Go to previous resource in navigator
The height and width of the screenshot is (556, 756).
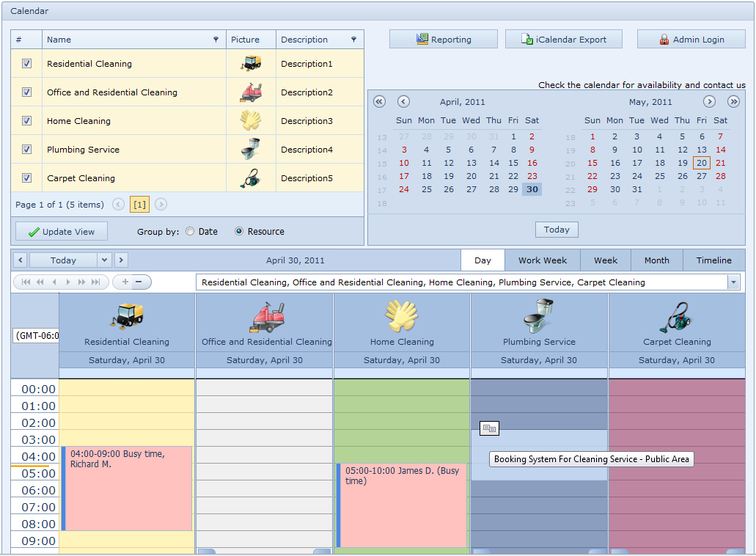click(x=54, y=282)
